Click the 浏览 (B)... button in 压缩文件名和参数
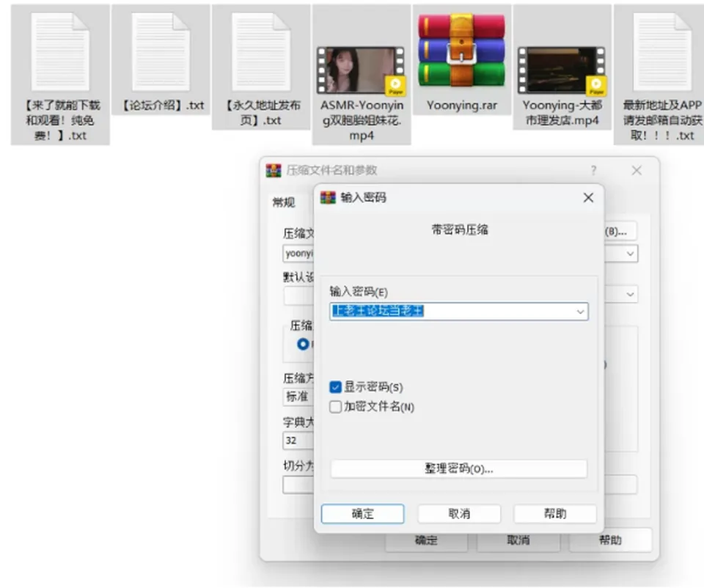The height and width of the screenshot is (588, 704). click(620, 232)
